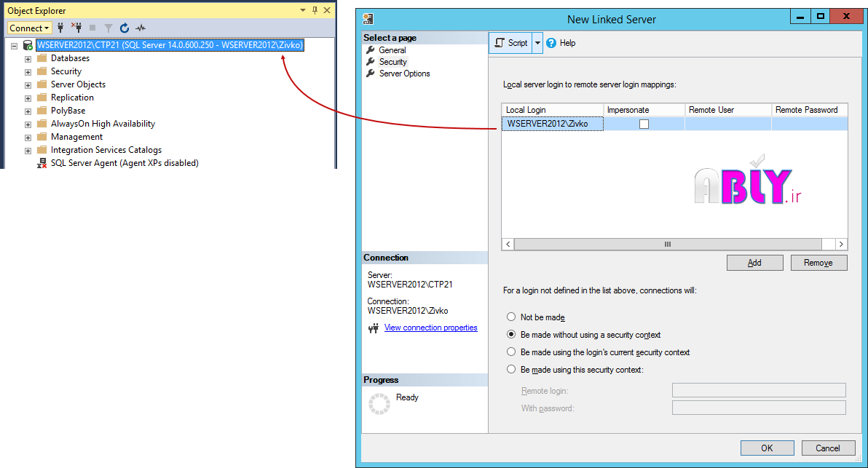Click the Script scroll icon in dialog toolbar
Screen dimensions: 868x468
[x=500, y=43]
